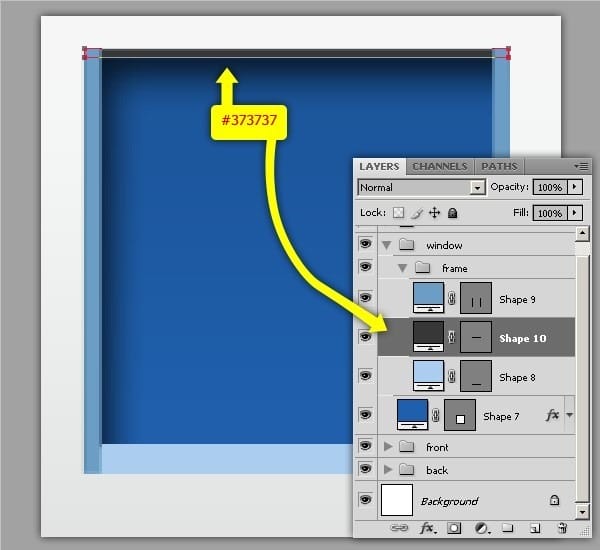This screenshot has width=600, height=550.
Task: Hide the Shape 8 layer
Action: pos(365,375)
